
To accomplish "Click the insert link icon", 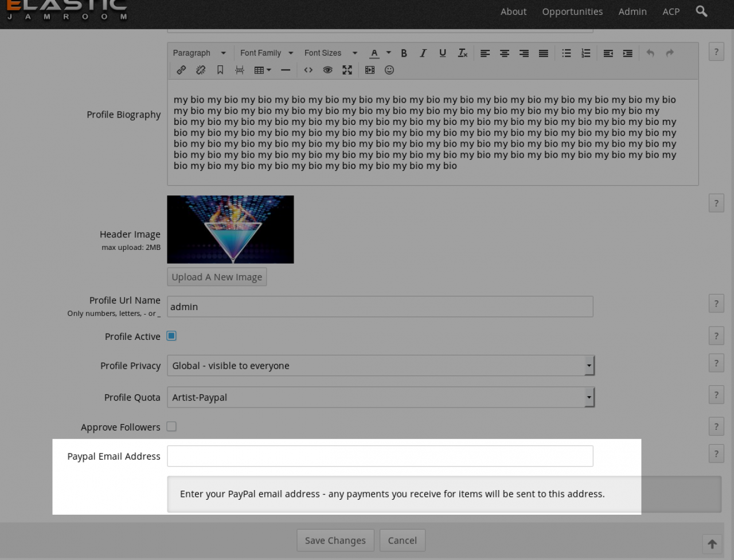I will [181, 70].
